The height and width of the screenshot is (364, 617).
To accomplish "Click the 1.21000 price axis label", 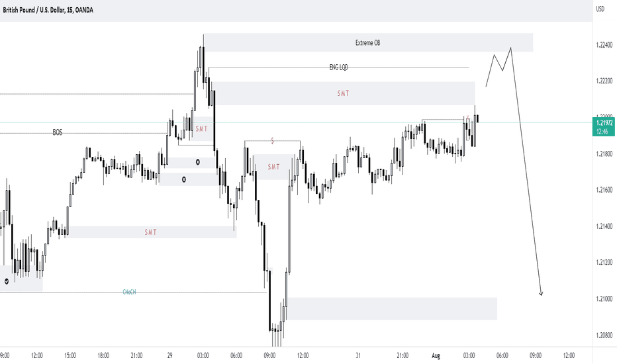I will (x=604, y=298).
